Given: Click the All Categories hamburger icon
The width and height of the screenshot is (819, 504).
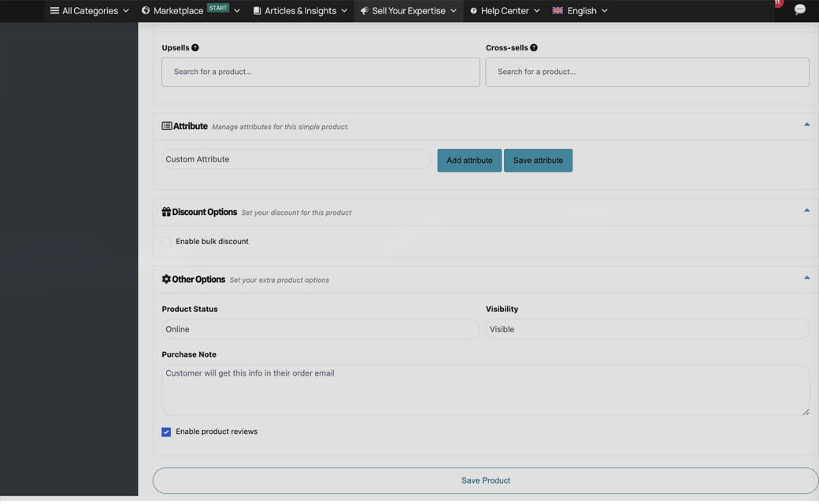Looking at the screenshot, I should [x=54, y=10].
